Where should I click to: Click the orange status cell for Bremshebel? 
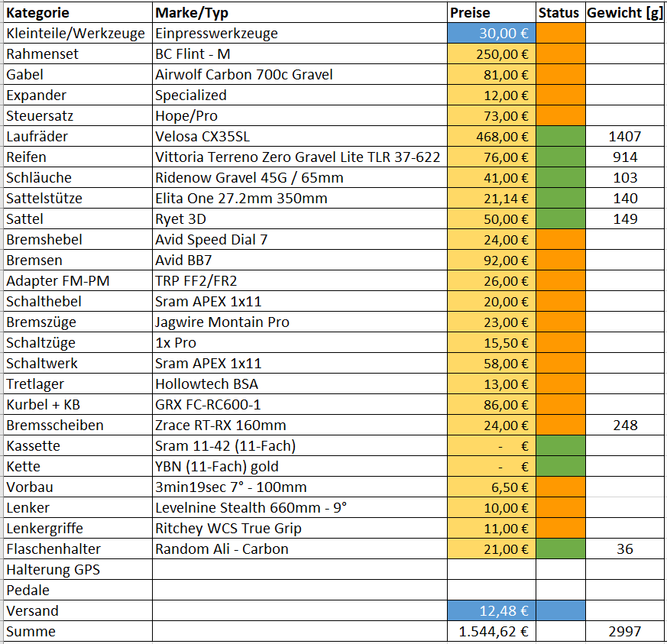[x=561, y=239]
